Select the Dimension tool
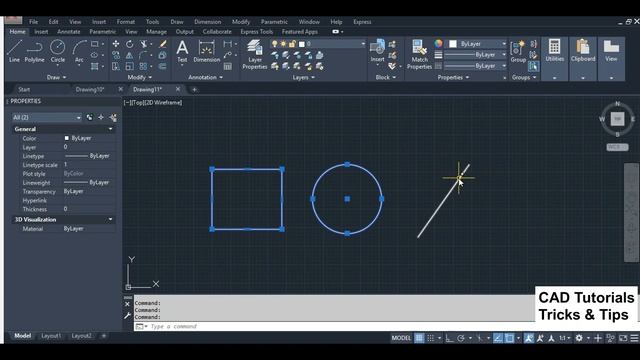The height and width of the screenshot is (360, 640). pyautogui.click(x=207, y=51)
